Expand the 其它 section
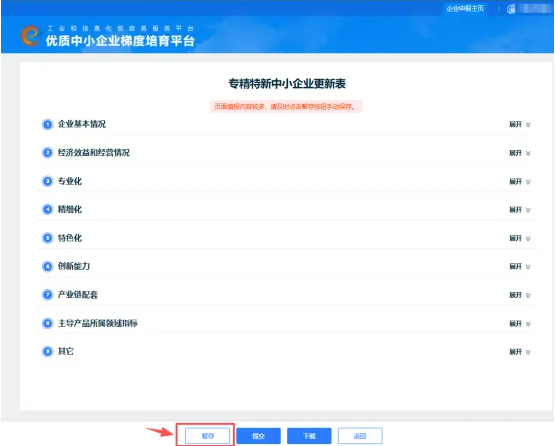 [x=520, y=352]
